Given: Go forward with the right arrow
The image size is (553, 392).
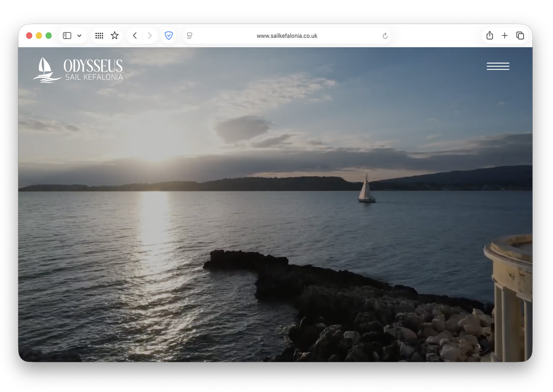Looking at the screenshot, I should [x=150, y=35].
